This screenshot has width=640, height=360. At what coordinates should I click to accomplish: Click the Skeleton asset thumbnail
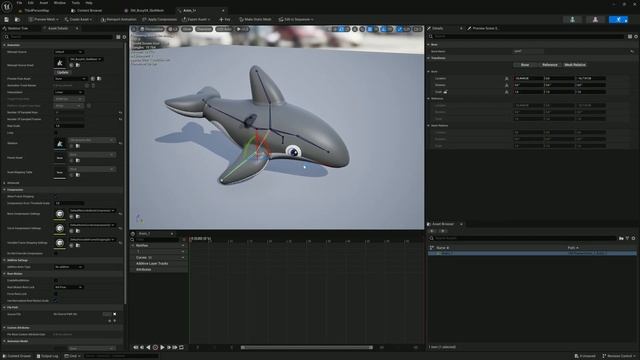point(60,143)
